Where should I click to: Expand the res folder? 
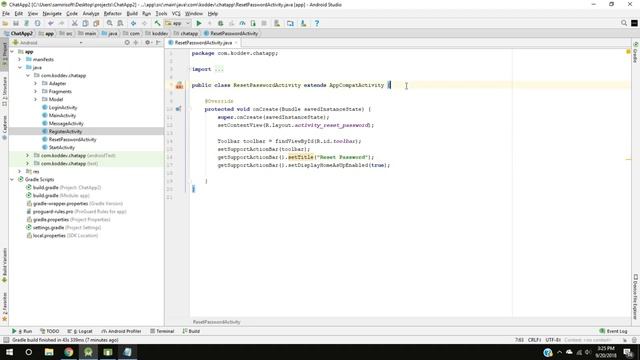pos(20,171)
